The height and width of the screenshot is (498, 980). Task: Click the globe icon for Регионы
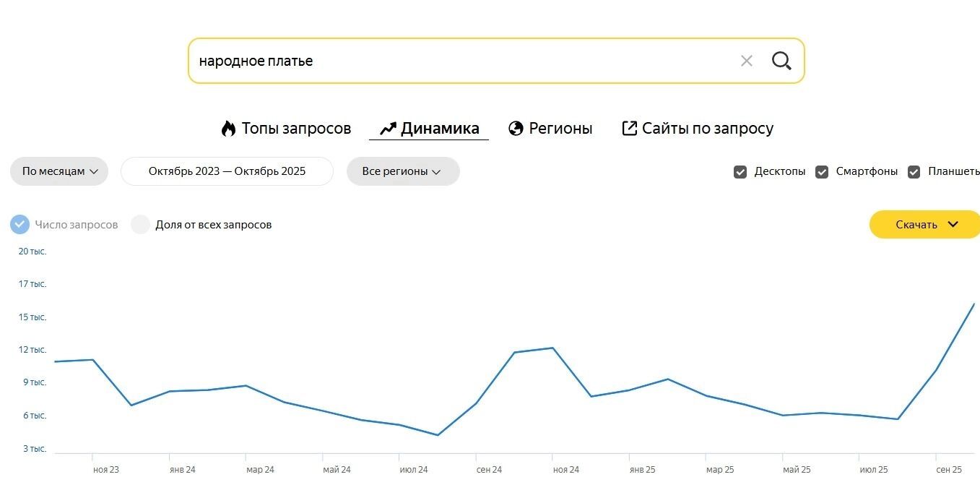516,129
